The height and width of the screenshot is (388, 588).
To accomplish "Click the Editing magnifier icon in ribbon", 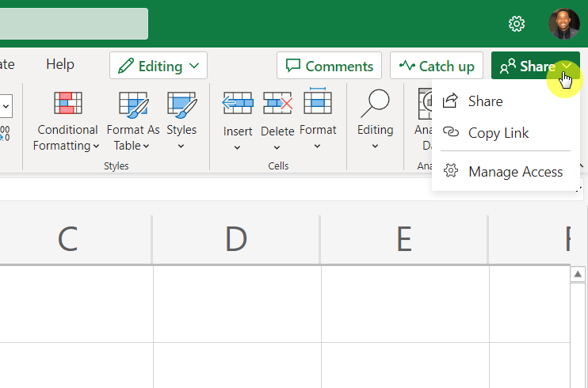I will [376, 103].
